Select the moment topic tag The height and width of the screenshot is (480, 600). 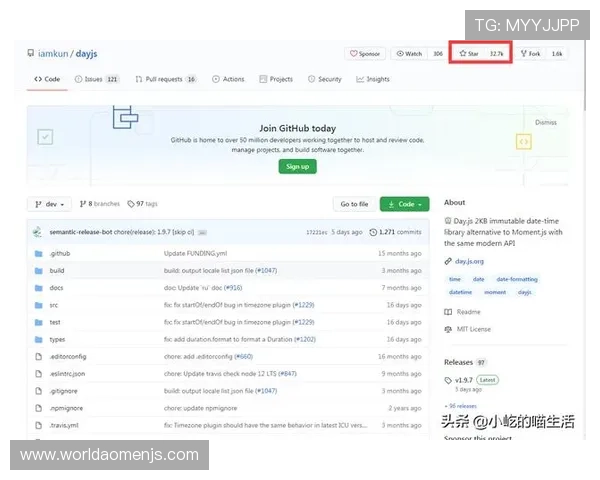495,292
